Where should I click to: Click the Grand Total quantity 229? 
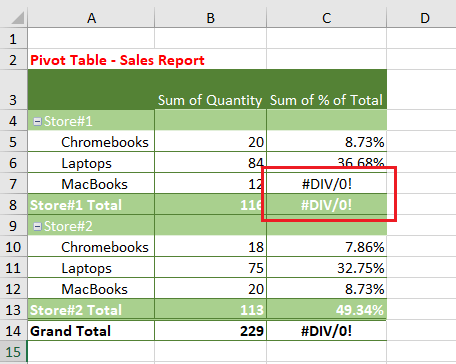click(x=210, y=331)
